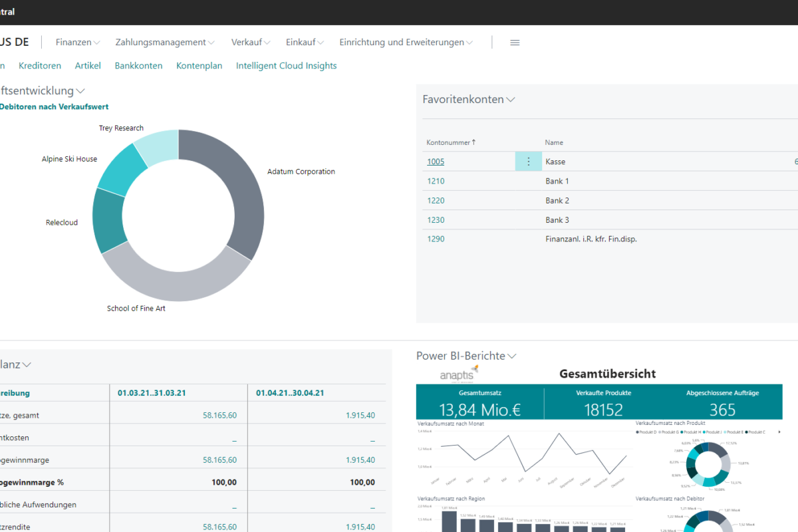Open account number 1220
The width and height of the screenshot is (798, 532).
436,200
